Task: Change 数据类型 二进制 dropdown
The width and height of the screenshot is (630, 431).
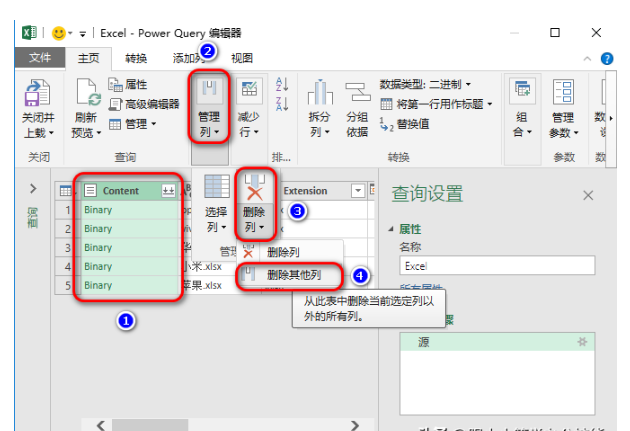Action: tap(425, 84)
